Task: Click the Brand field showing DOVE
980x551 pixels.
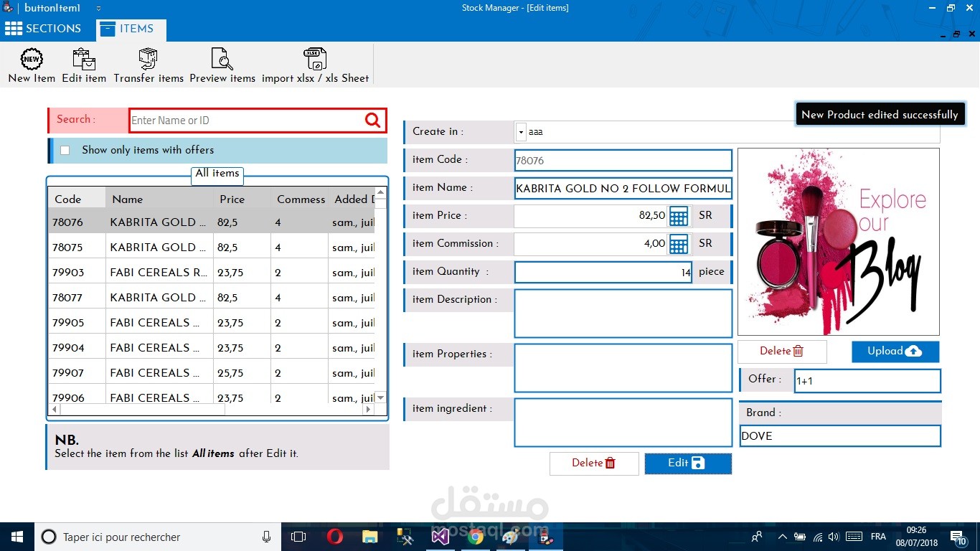Action: pyautogui.click(x=840, y=436)
